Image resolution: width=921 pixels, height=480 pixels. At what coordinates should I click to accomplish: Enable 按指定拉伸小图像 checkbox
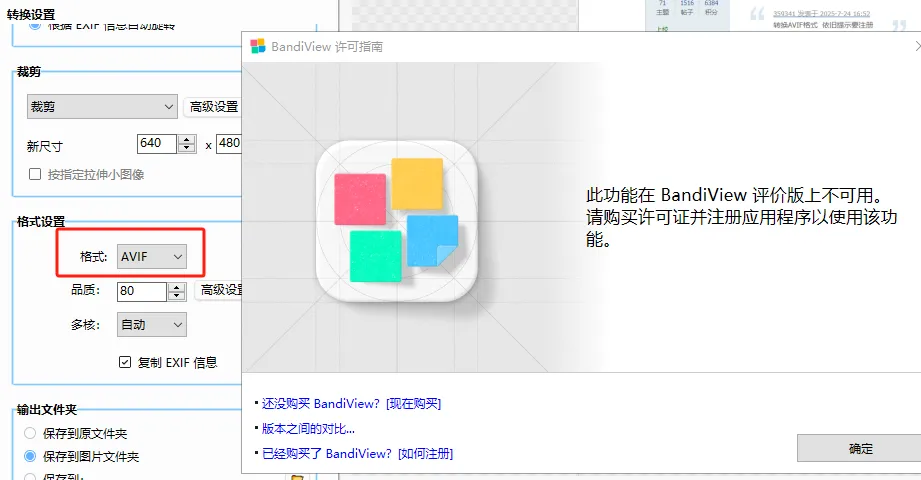point(35,174)
